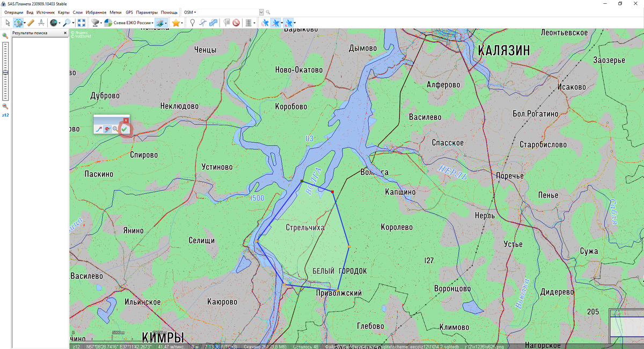
Task: Open the Операции menu
Action: pyautogui.click(x=13, y=12)
